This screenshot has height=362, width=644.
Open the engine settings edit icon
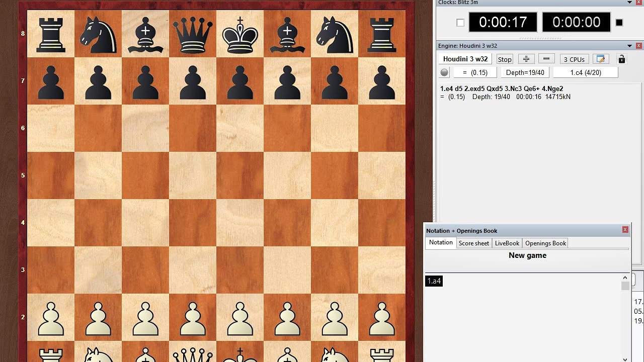tap(600, 59)
